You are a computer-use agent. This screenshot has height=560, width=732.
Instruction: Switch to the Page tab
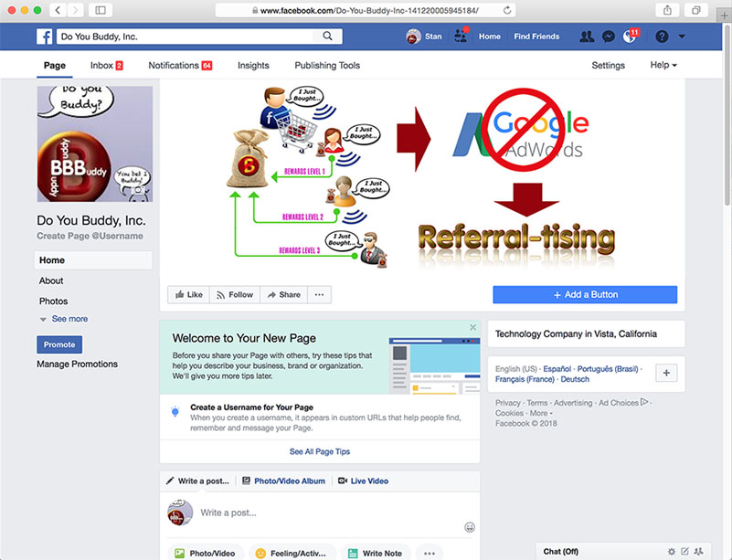coord(55,66)
